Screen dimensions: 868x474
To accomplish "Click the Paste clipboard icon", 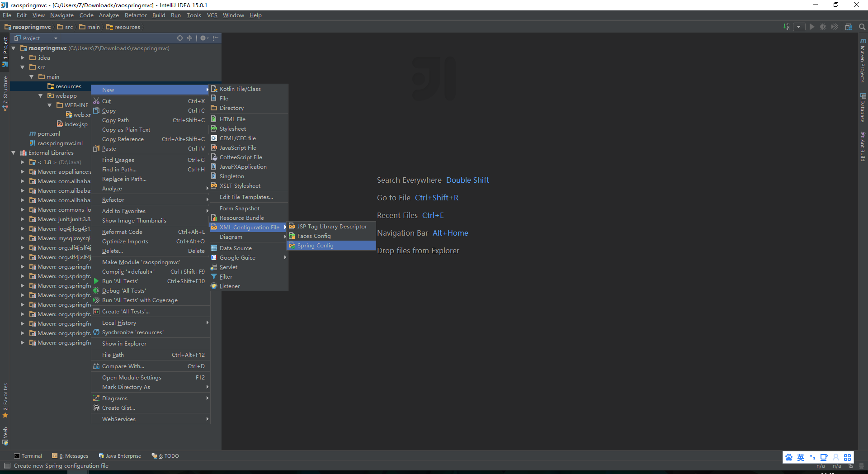I will [96, 148].
